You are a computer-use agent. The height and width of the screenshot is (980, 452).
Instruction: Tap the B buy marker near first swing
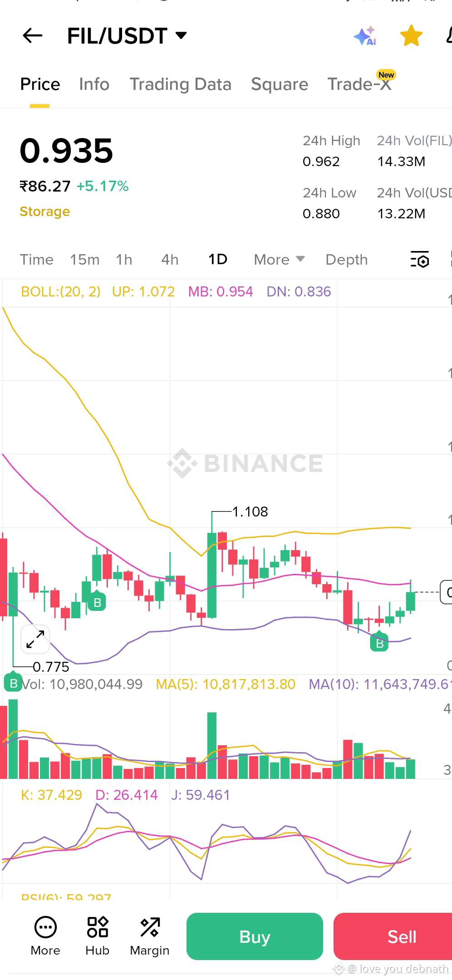point(97,601)
